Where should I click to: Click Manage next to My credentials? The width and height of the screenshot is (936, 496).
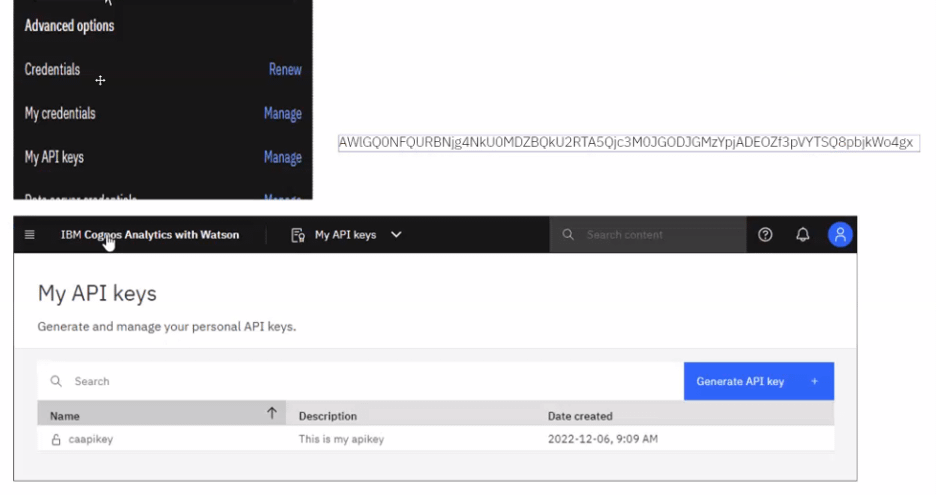(x=282, y=114)
